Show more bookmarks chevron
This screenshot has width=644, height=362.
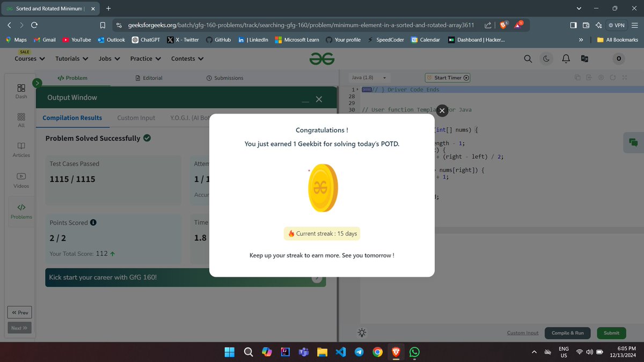pyautogui.click(x=581, y=40)
